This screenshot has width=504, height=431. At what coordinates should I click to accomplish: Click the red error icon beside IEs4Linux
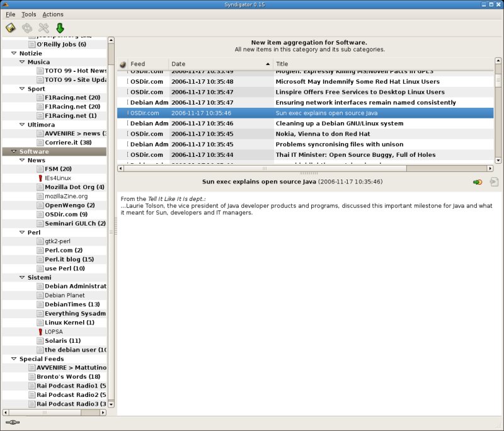point(40,178)
